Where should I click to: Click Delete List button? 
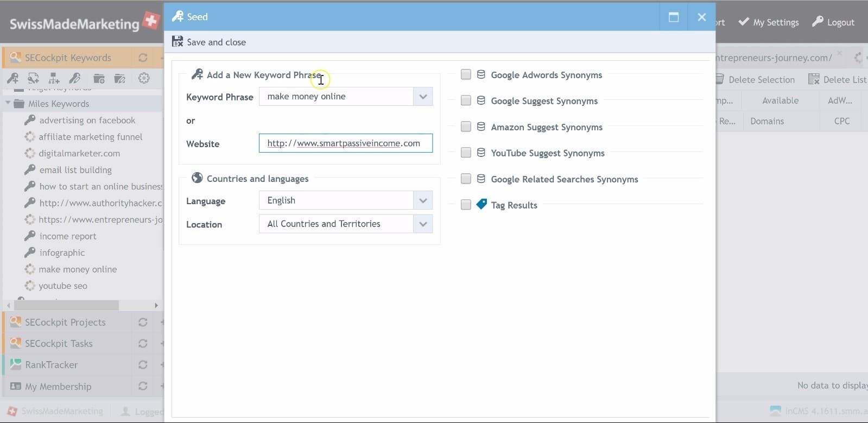point(837,79)
